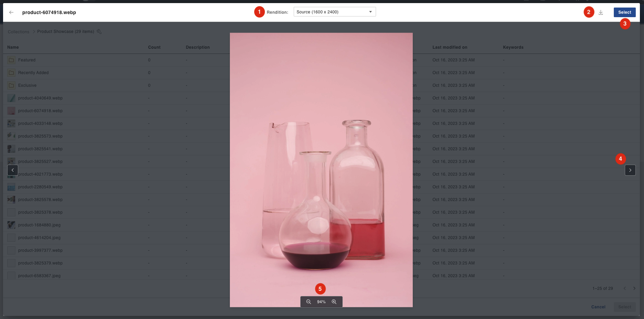Zoom out of the image preview
This screenshot has width=644, height=319.
(308, 302)
